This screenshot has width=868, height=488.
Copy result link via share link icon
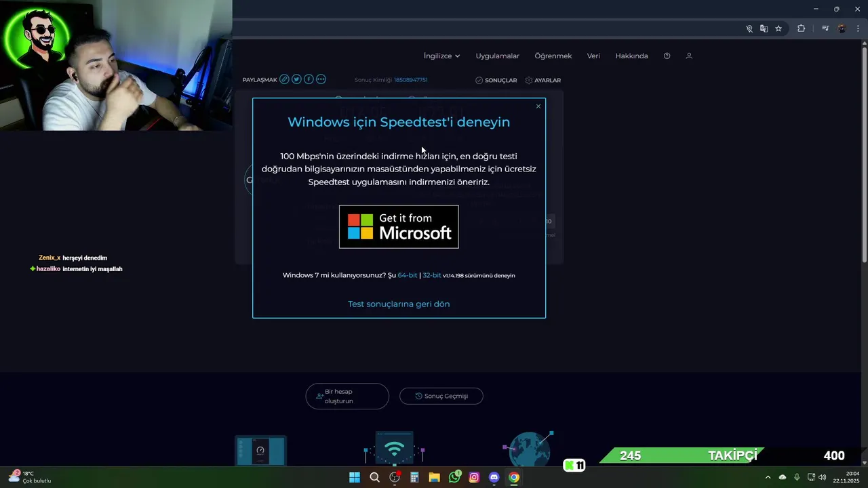(284, 79)
